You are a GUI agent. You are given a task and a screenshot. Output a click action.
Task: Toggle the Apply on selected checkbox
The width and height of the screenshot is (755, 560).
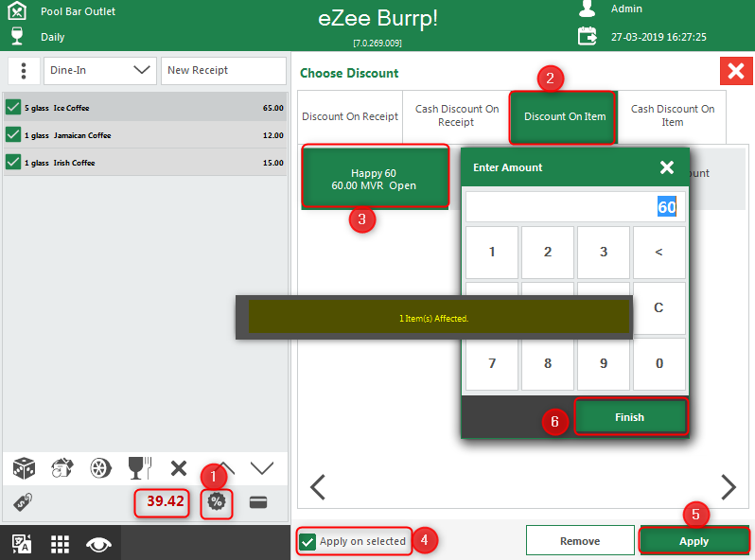point(307,541)
